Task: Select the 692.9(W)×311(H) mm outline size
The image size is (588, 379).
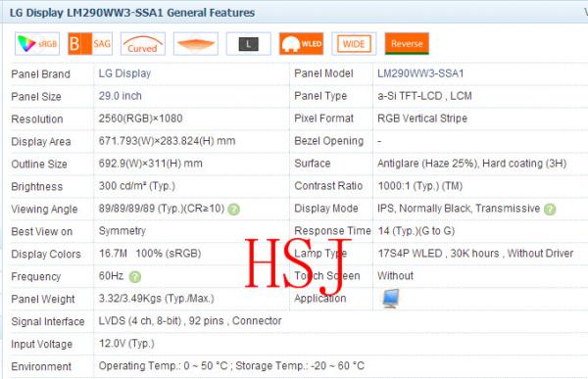Action: tap(150, 164)
